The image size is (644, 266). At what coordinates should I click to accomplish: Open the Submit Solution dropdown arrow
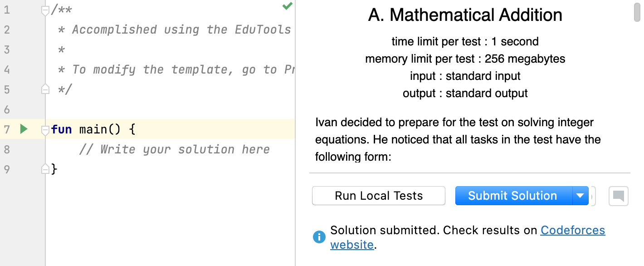(x=580, y=196)
